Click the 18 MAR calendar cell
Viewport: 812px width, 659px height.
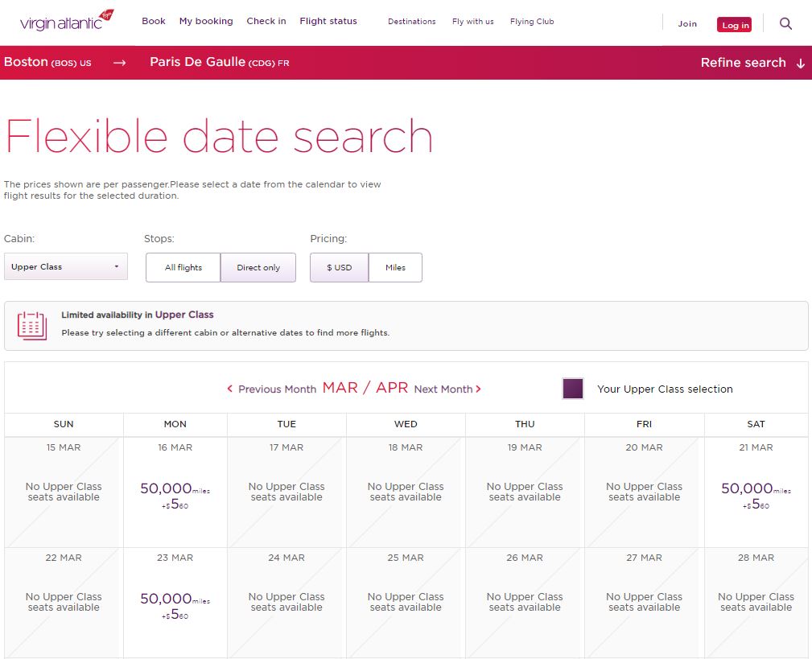click(406, 492)
